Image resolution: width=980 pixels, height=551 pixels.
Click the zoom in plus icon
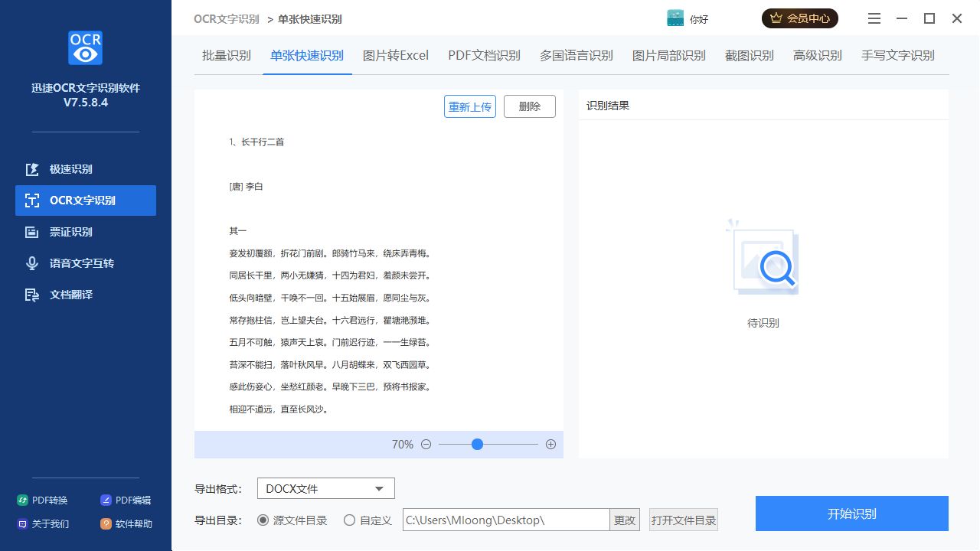coord(550,445)
